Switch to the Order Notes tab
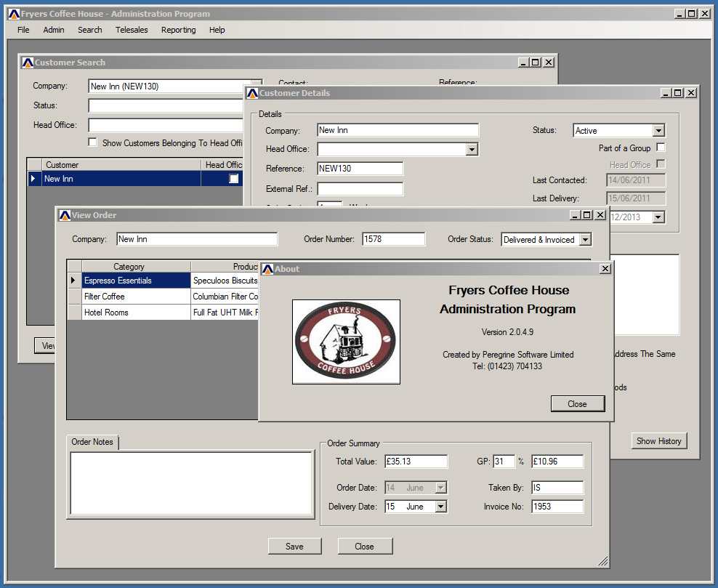Viewport: 718px width, 588px height. (x=92, y=442)
